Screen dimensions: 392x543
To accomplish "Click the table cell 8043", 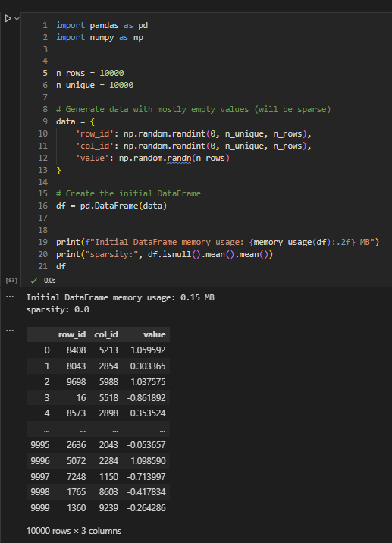I will click(76, 366).
